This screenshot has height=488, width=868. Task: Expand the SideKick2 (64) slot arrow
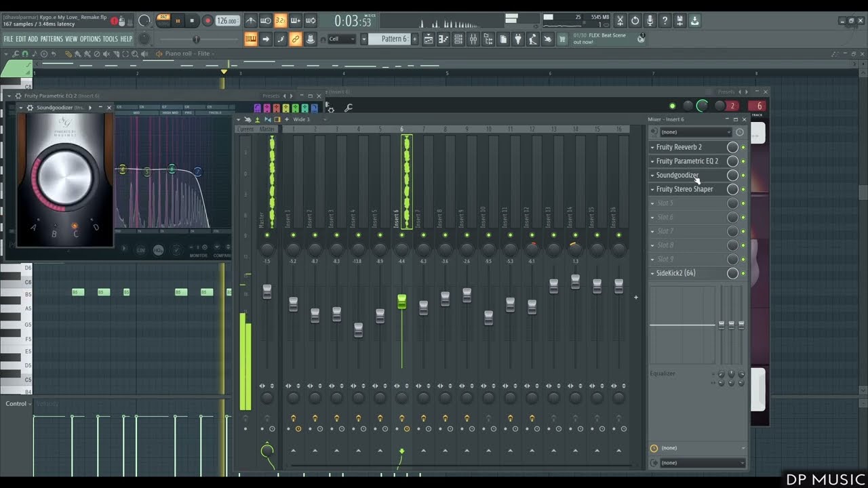(652, 273)
